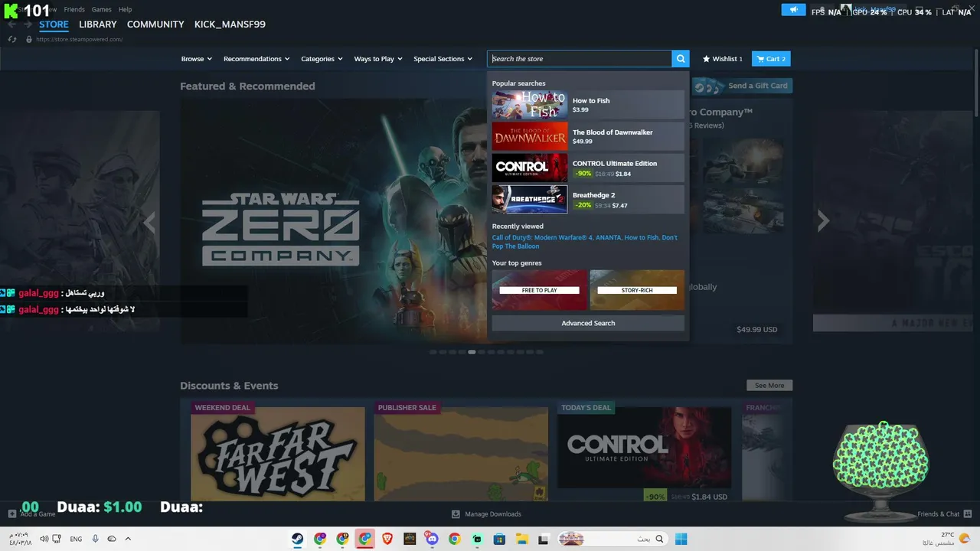Choose the STORY-RICH genre tile
The image size is (980, 551).
[637, 290]
